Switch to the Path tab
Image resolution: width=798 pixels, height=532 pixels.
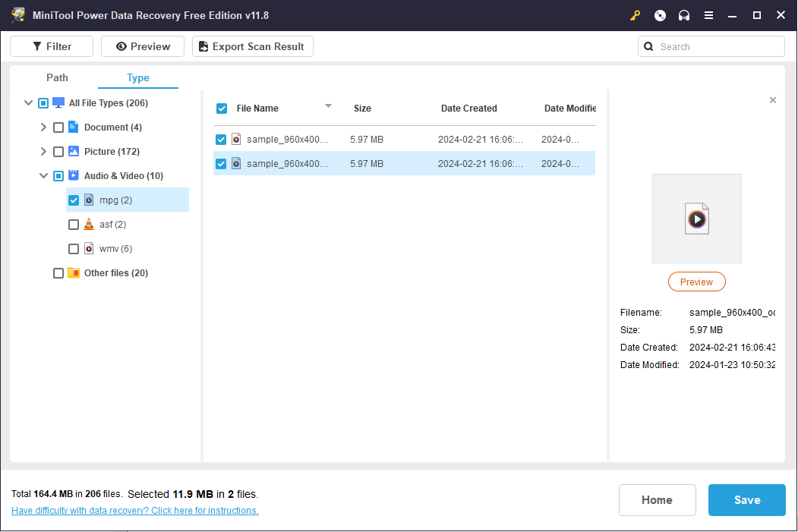pos(57,77)
